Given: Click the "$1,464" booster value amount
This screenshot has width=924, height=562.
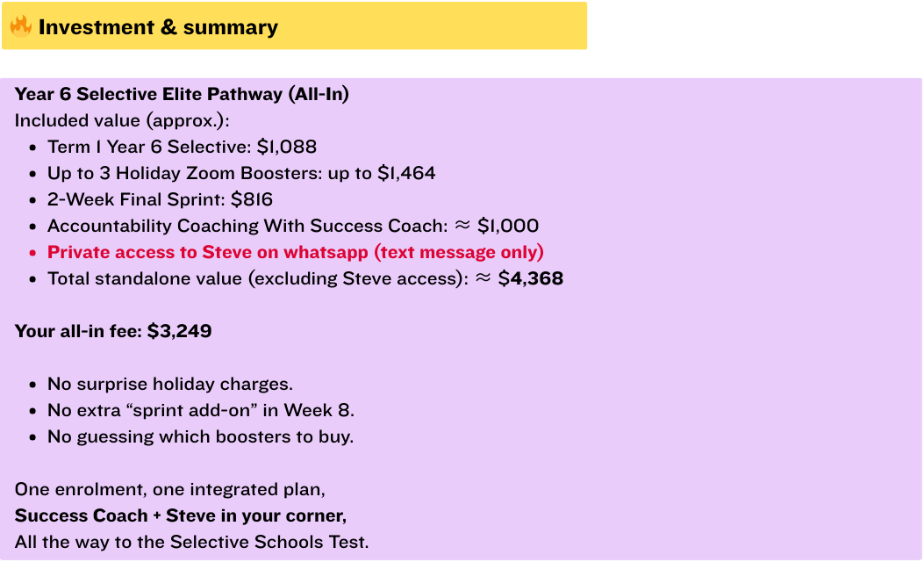Looking at the screenshot, I should [406, 173].
